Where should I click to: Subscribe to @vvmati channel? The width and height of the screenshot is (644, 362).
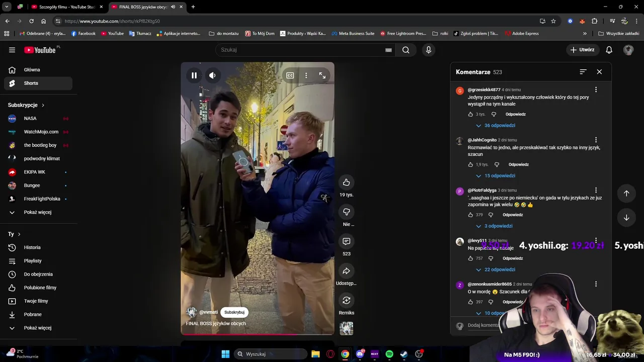click(234, 312)
